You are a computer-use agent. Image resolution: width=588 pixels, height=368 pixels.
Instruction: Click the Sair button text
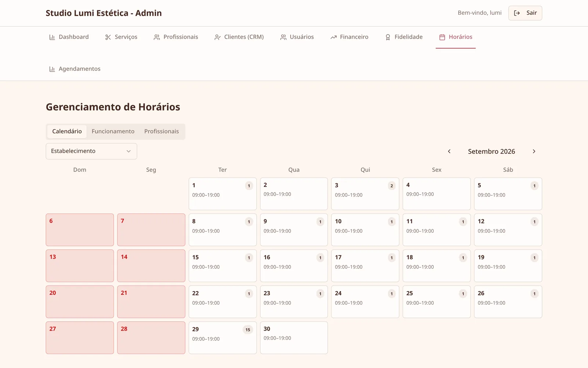(531, 13)
